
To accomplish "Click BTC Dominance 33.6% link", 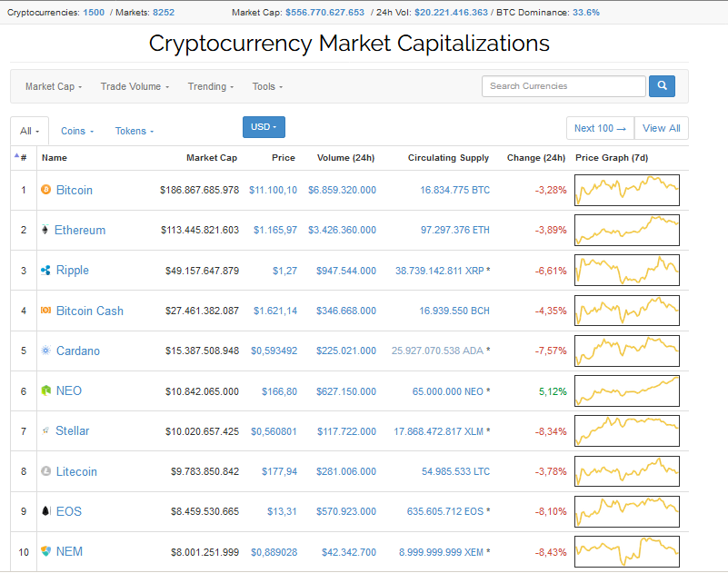I will pos(586,13).
